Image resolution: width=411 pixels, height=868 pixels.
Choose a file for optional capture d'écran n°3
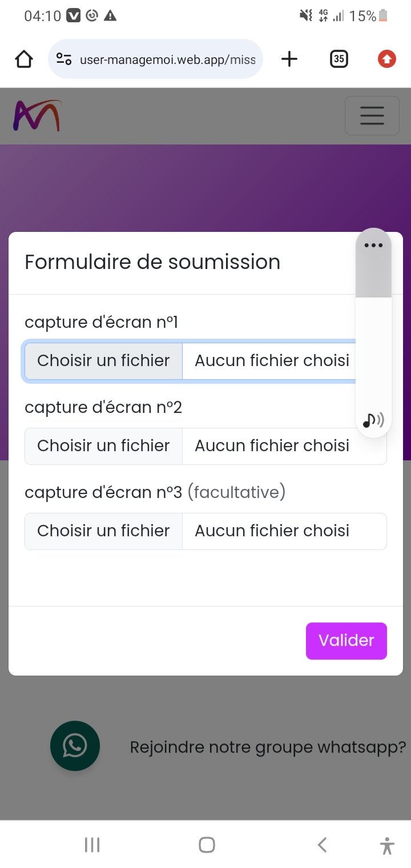[103, 531]
